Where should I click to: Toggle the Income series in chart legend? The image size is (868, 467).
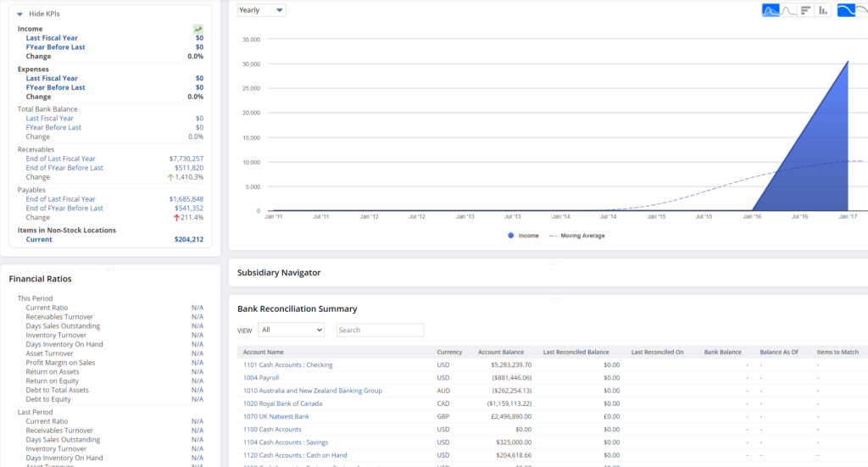coord(523,236)
